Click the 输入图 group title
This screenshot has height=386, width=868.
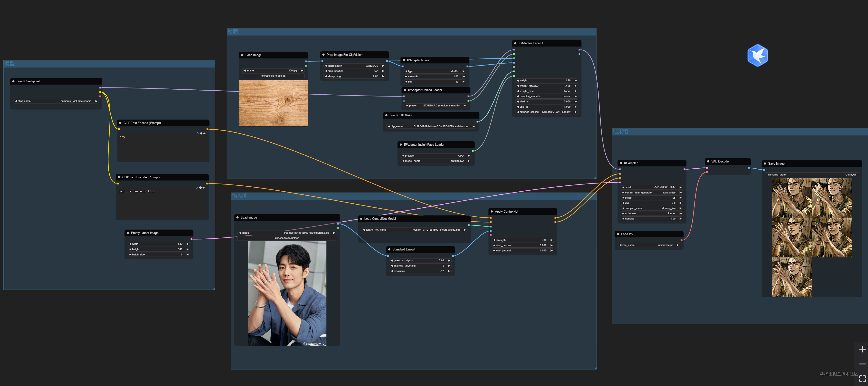click(239, 196)
